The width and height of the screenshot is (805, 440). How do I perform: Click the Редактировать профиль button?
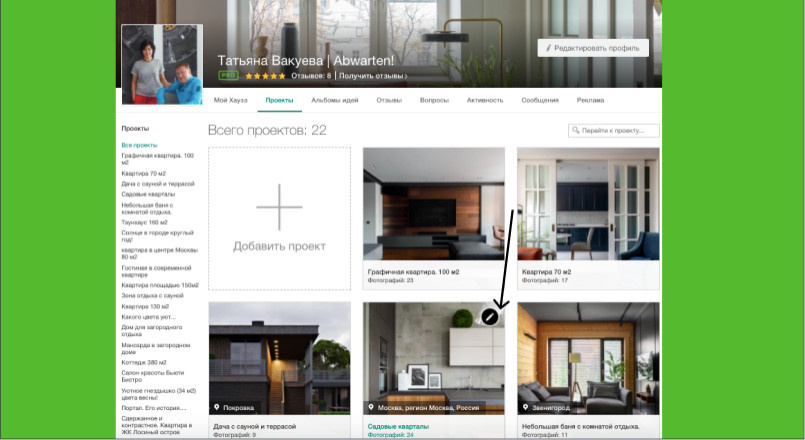(x=593, y=48)
